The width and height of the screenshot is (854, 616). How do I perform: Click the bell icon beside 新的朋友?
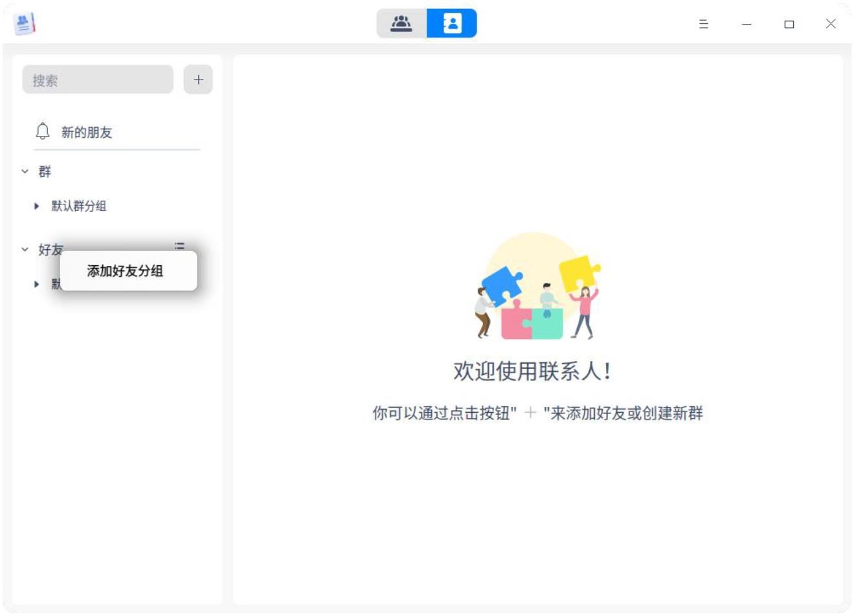tap(43, 131)
